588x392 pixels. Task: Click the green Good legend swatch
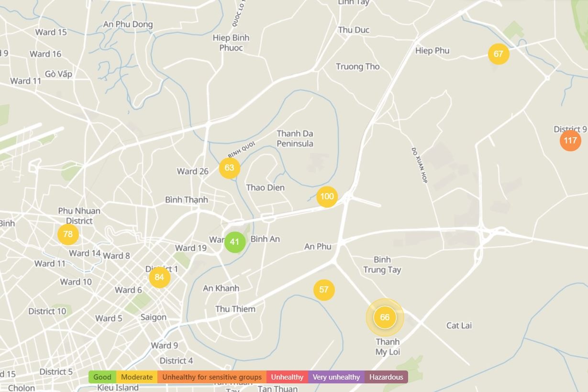(x=102, y=377)
